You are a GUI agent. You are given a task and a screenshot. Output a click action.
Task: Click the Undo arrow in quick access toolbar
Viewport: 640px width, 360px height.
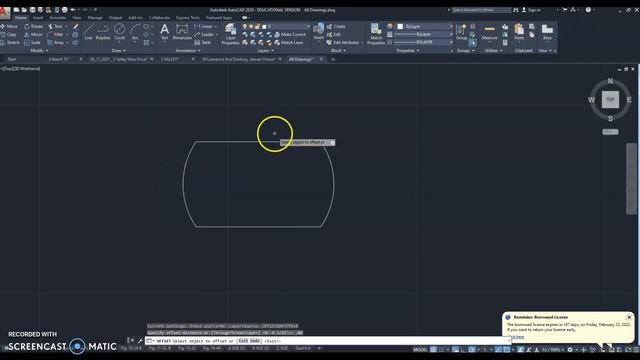(73, 10)
